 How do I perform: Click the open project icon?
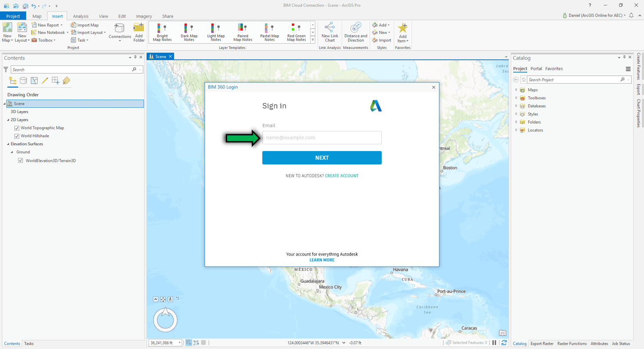pyautogui.click(x=16, y=6)
